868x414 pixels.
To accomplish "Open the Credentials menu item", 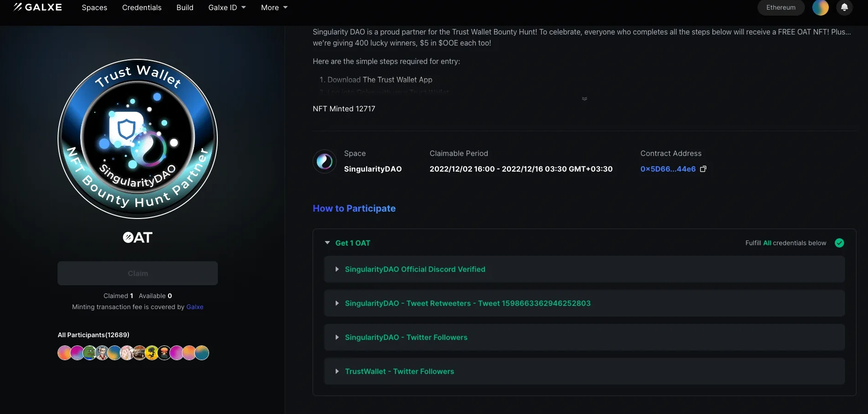I will click(x=142, y=7).
